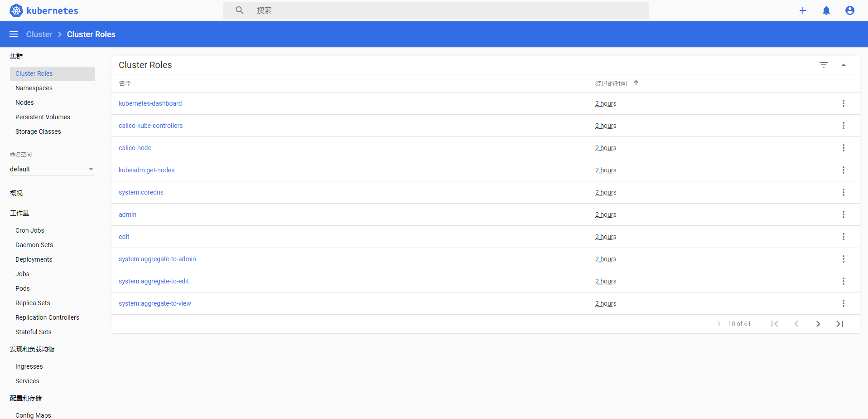Click the 经过的时间 column header
Image resolution: width=868 pixels, height=419 pixels.
click(x=611, y=83)
